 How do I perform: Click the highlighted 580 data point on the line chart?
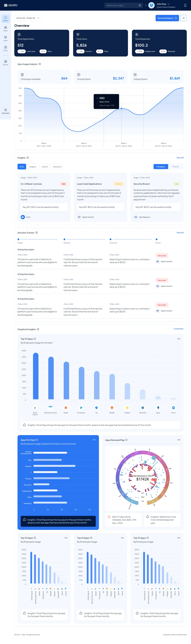[x=122, y=109]
